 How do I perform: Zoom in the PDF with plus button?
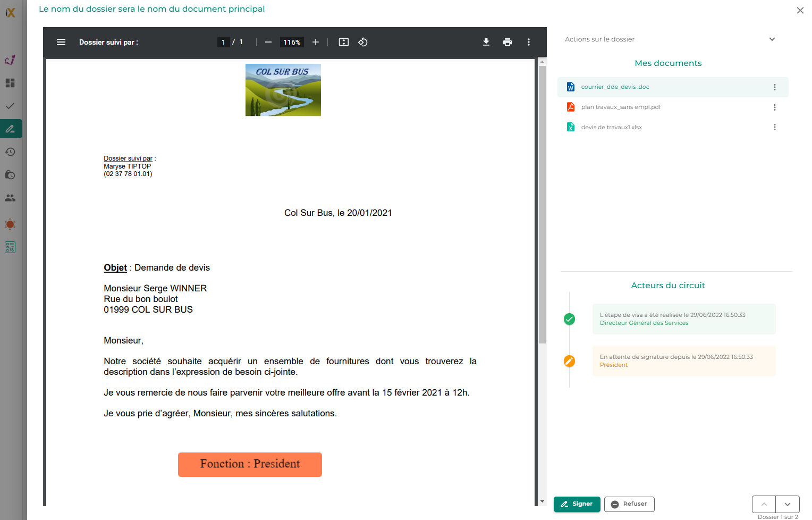(x=316, y=42)
